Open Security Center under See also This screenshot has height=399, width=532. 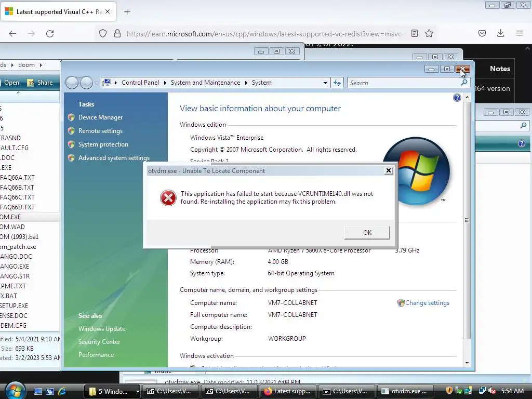coord(99,342)
